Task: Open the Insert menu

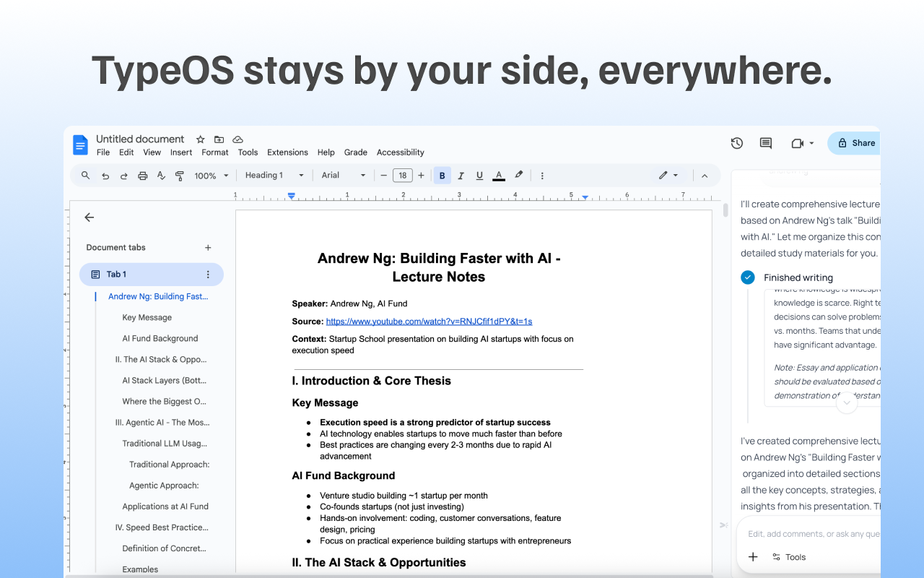Action: pos(181,152)
